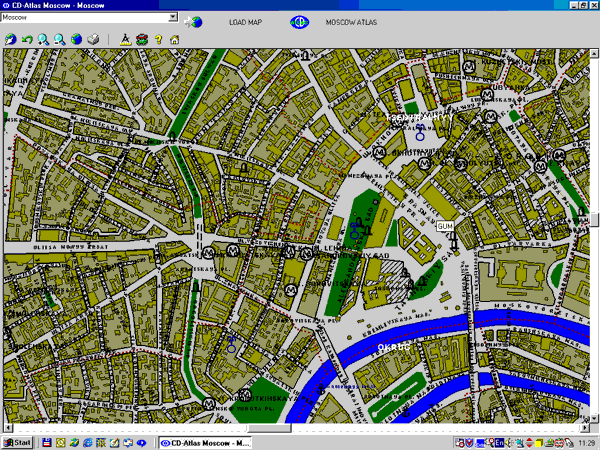Click the home house icon
Image resolution: width=600 pixels, height=450 pixels.
coord(174,39)
